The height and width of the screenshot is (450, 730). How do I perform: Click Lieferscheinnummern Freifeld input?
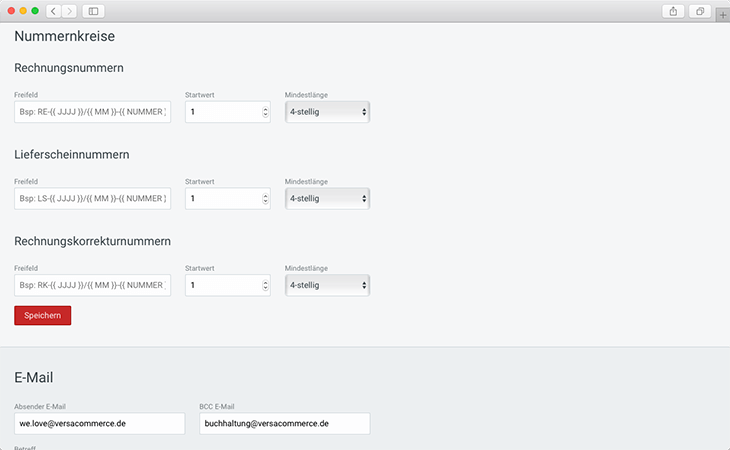point(92,199)
